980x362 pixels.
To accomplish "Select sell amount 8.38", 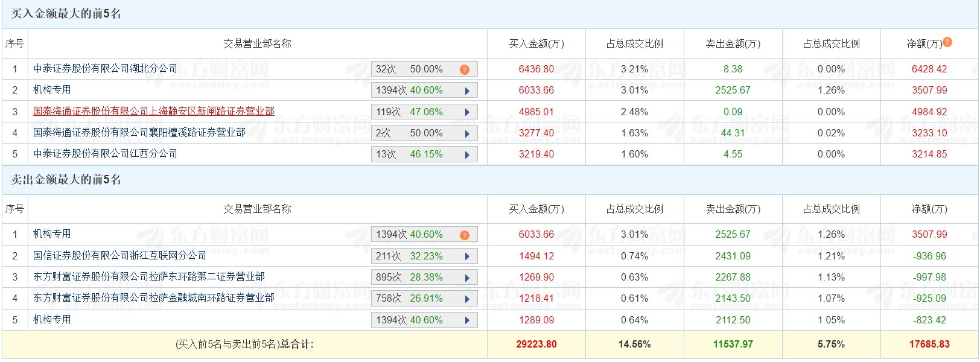I will [733, 69].
